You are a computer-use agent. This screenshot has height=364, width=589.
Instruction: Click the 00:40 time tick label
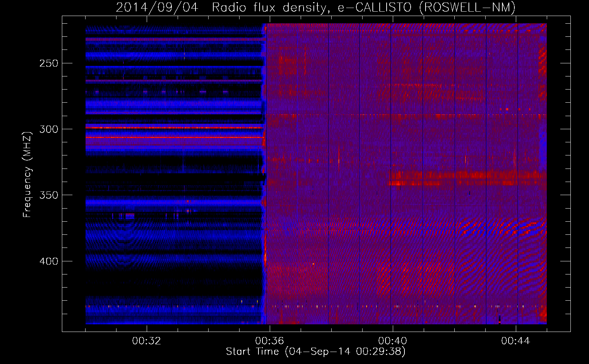click(x=392, y=341)
